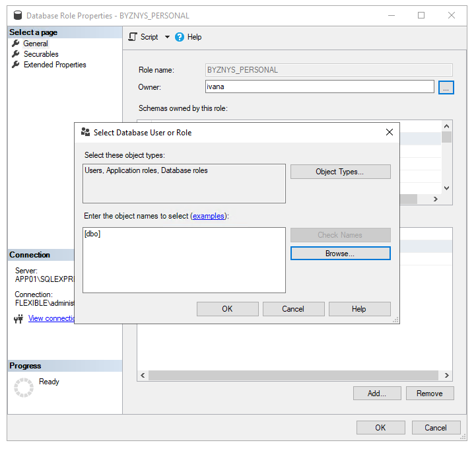Click the Remove button for role members
The height and width of the screenshot is (449, 476).
[x=429, y=394]
